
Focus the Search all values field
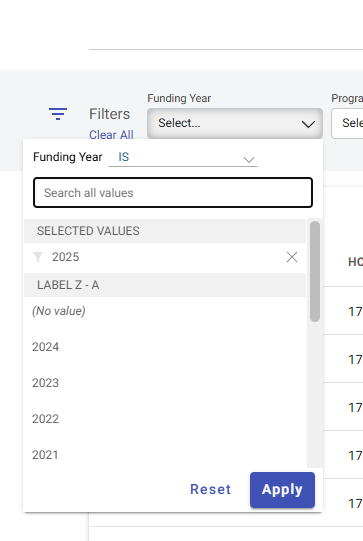(173, 193)
